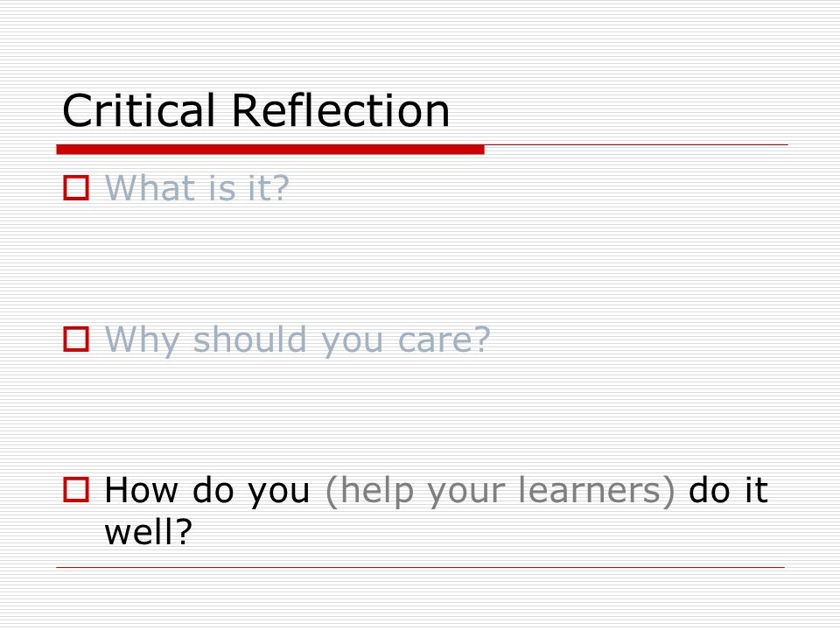Select the square bullet next to "Why should you care?"
Screen dimensions: 840x630
click(x=76, y=339)
